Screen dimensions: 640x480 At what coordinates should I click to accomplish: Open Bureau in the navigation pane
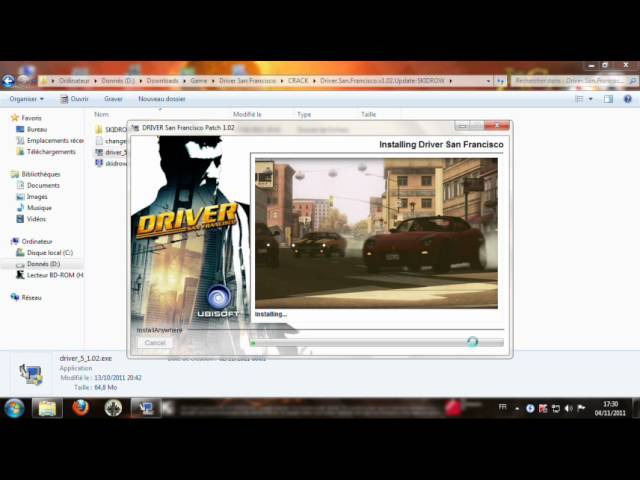[x=37, y=129]
